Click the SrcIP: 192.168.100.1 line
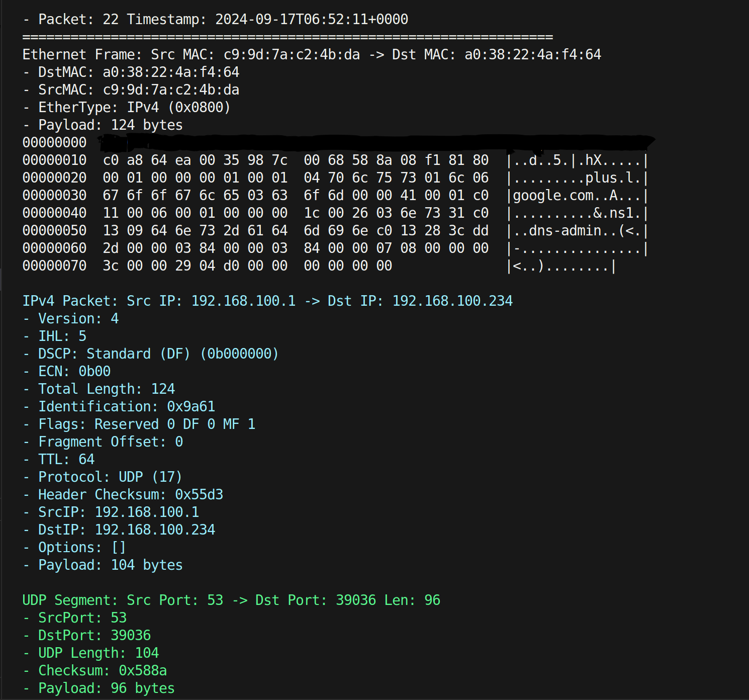 coord(111,512)
